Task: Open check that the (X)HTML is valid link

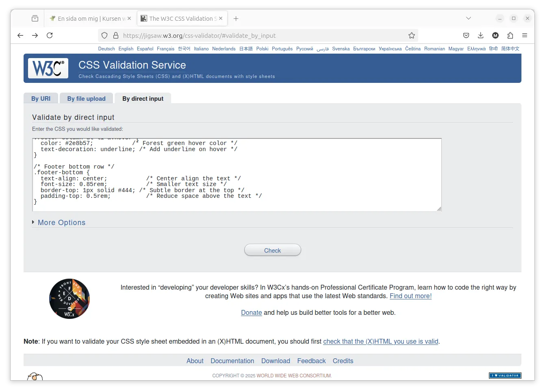Action: pos(381,341)
